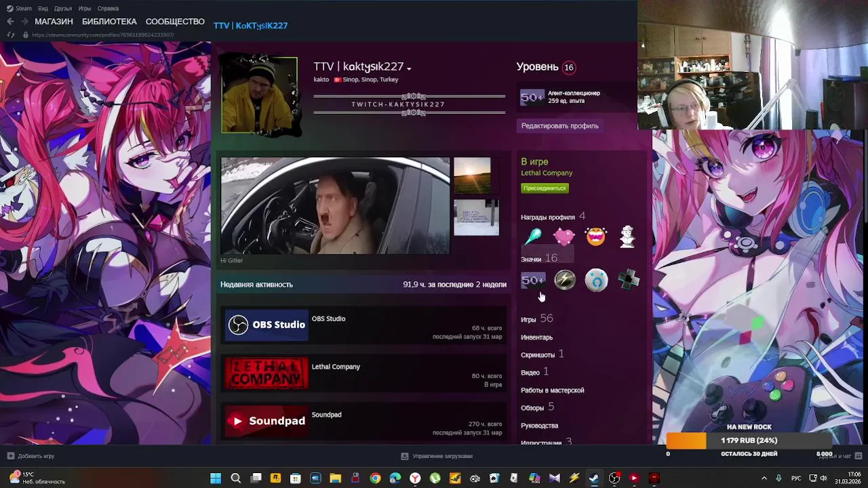
Task: Open Yandex Browser from the taskbar
Action: coord(415,479)
